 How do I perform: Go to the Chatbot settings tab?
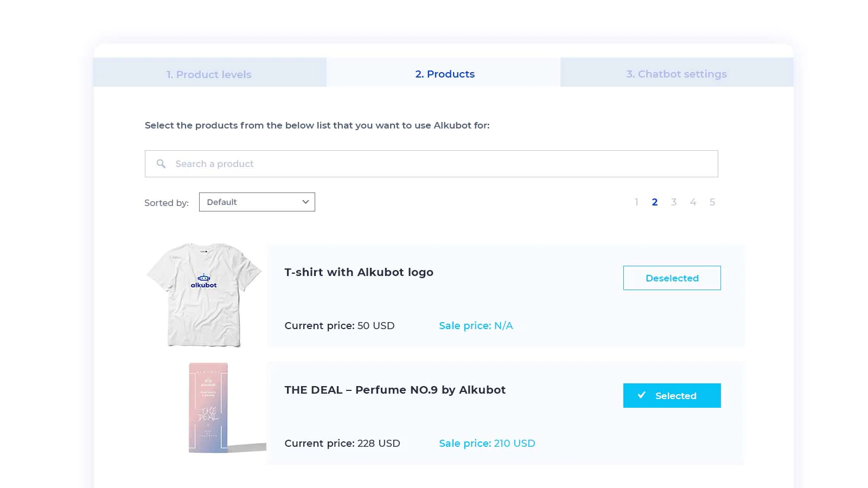(676, 74)
